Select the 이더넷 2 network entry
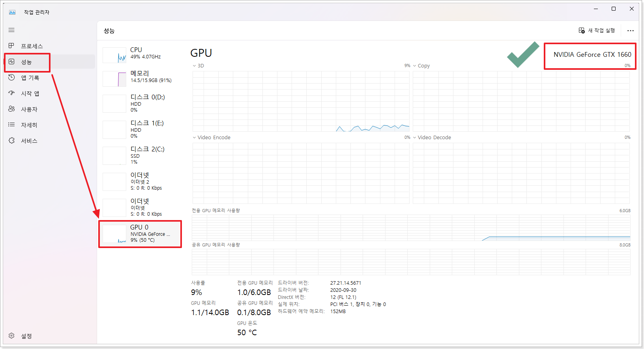644x349 pixels. pos(140,181)
